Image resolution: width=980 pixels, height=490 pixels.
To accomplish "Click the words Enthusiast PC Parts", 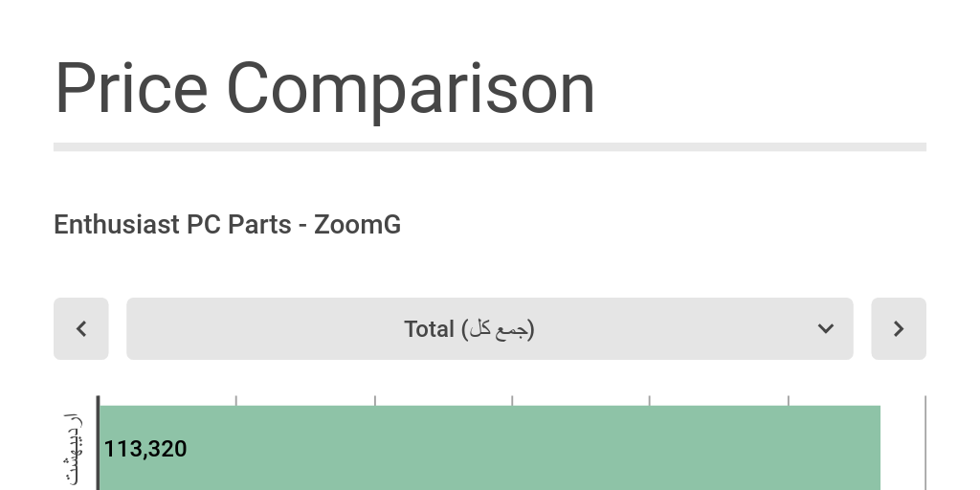I will (x=172, y=225).
